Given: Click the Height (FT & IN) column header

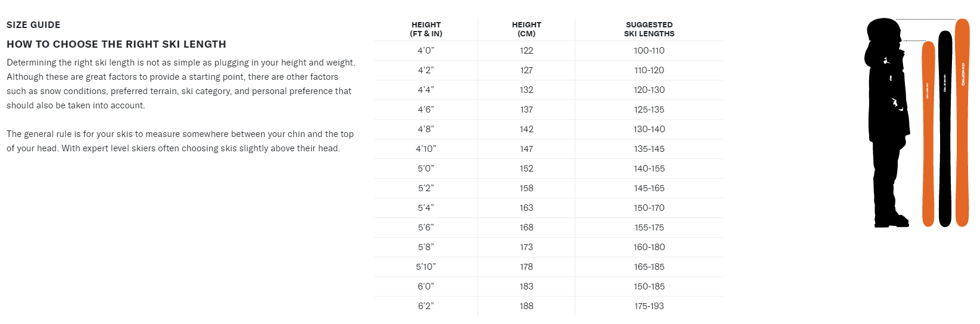Looking at the screenshot, I should click(426, 29).
